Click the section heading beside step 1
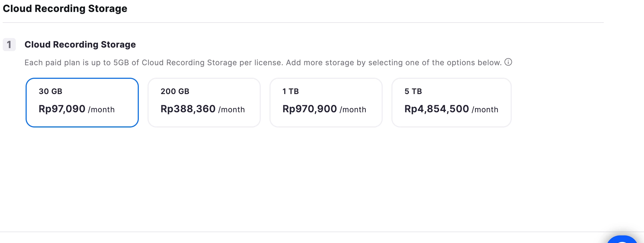 tap(80, 45)
